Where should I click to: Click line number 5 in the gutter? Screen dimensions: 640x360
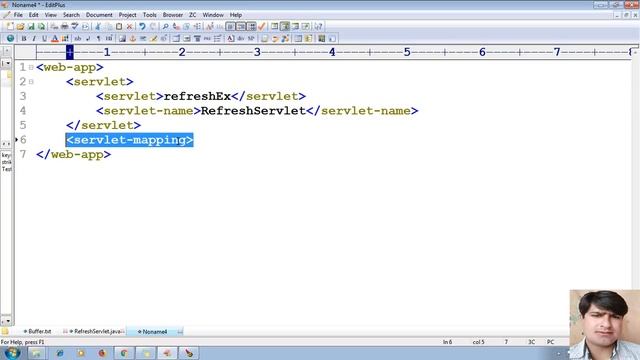point(22,125)
